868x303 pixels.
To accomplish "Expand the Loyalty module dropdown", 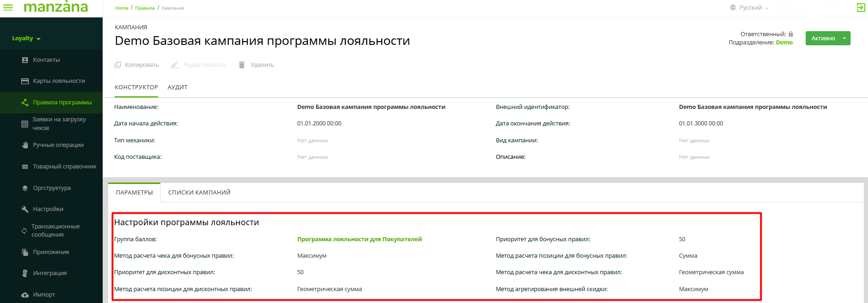I will (26, 38).
